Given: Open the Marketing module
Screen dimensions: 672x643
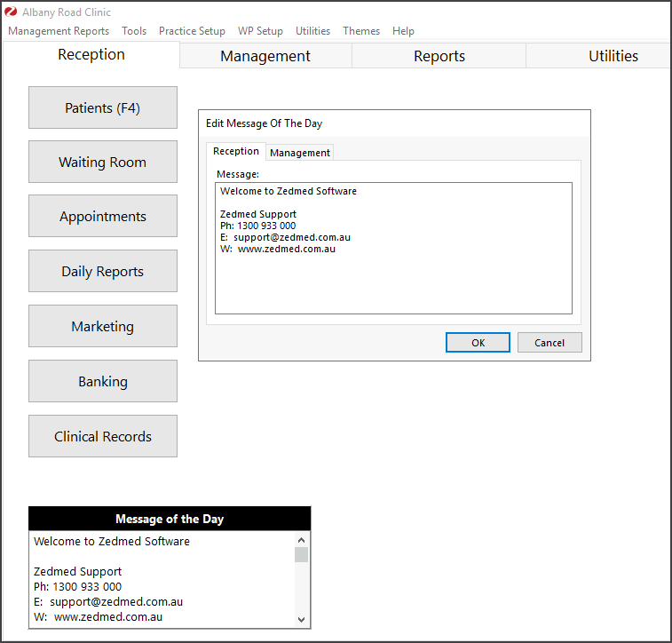Looking at the screenshot, I should pos(103,326).
